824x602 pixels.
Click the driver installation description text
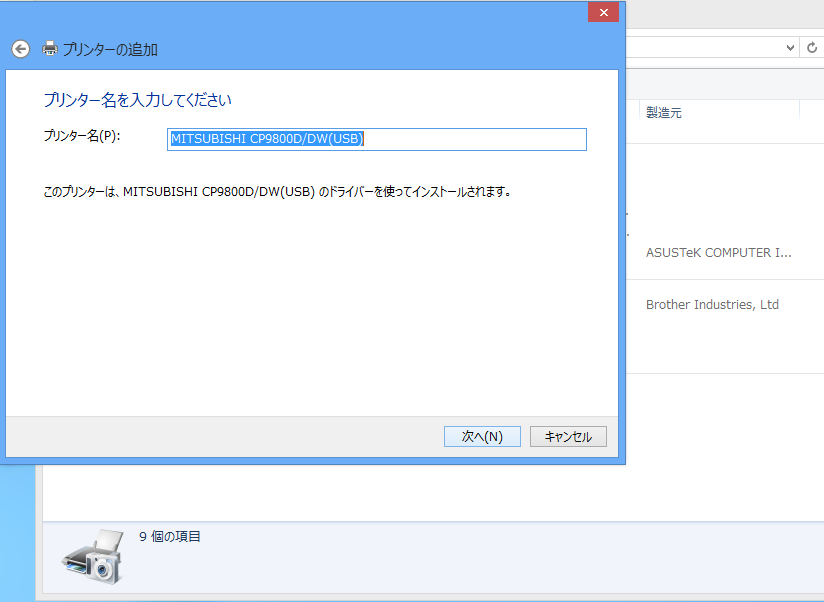pos(277,192)
